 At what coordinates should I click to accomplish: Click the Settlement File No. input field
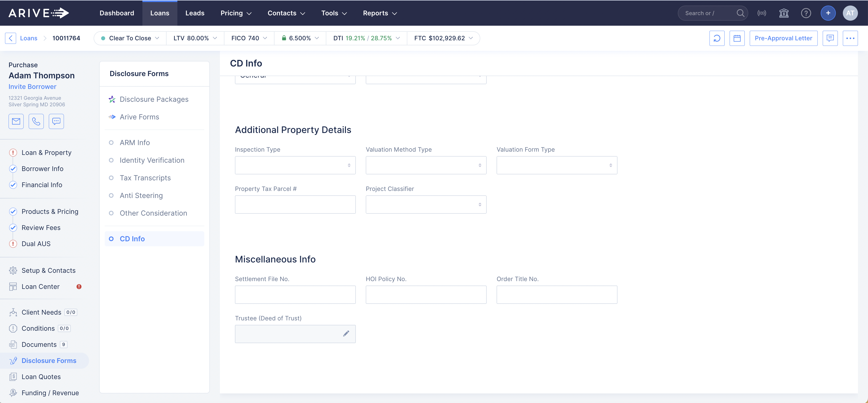click(295, 295)
